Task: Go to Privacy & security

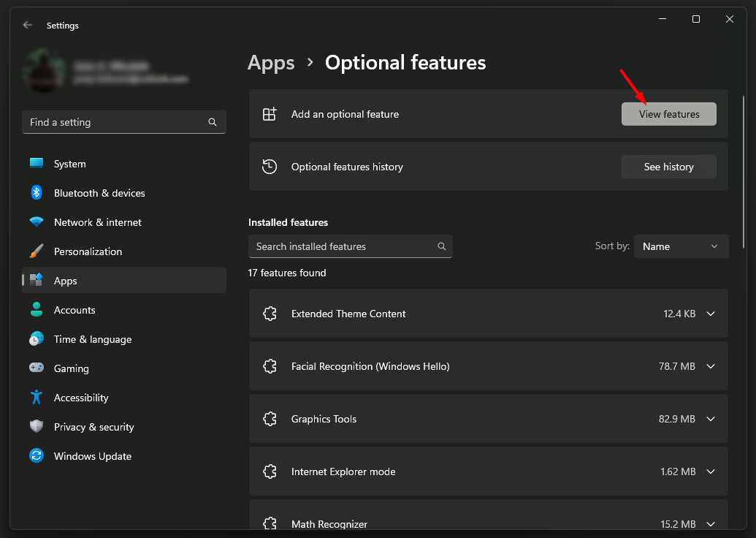Action: [x=124, y=427]
